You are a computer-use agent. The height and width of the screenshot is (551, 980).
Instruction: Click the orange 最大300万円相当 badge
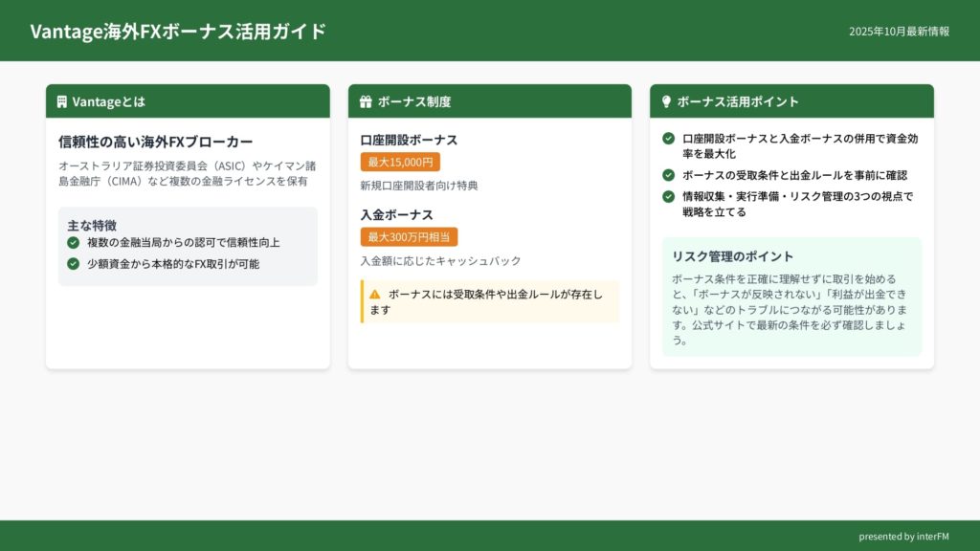click(409, 237)
